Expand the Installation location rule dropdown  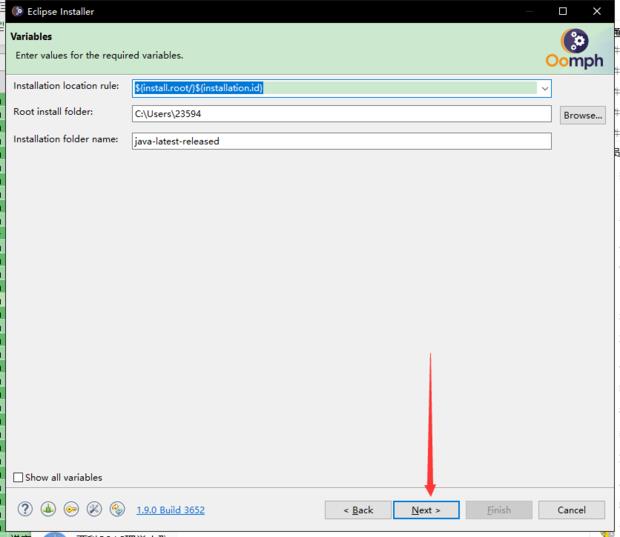[544, 88]
